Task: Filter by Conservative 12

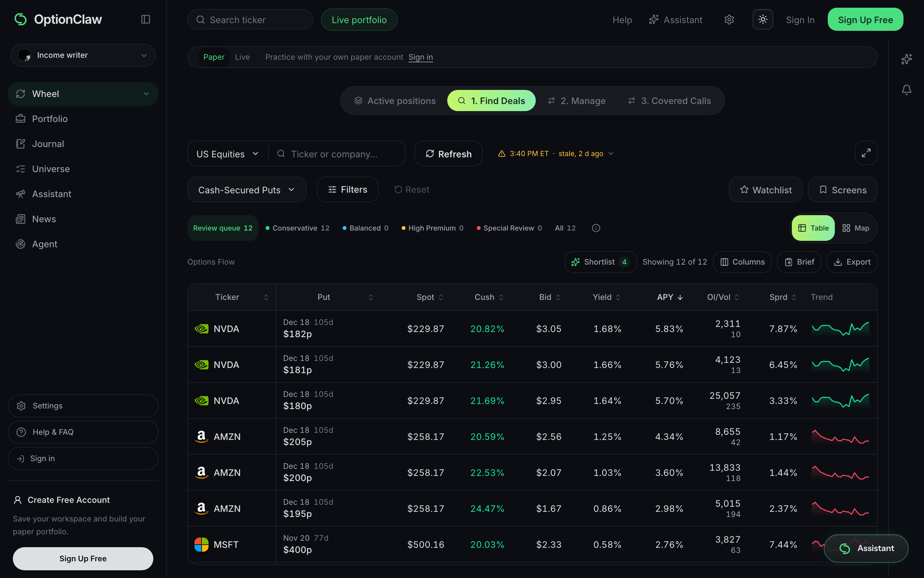Action: pos(297,228)
